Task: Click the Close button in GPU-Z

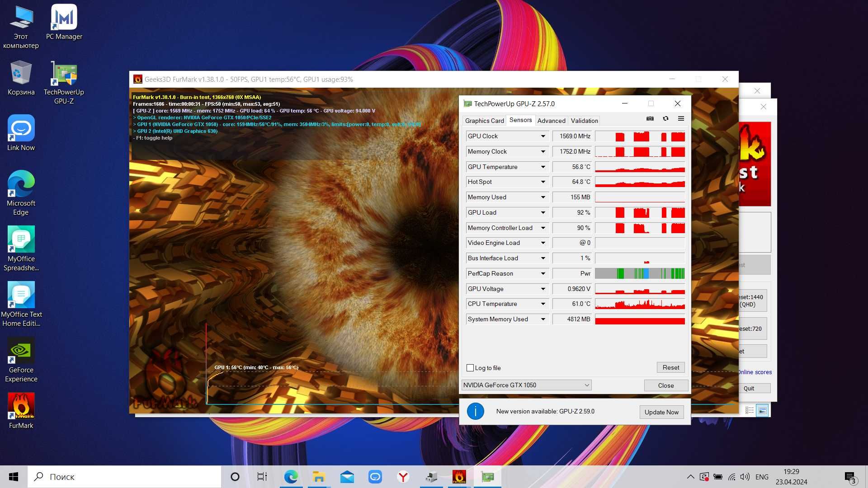Action: coord(666,385)
